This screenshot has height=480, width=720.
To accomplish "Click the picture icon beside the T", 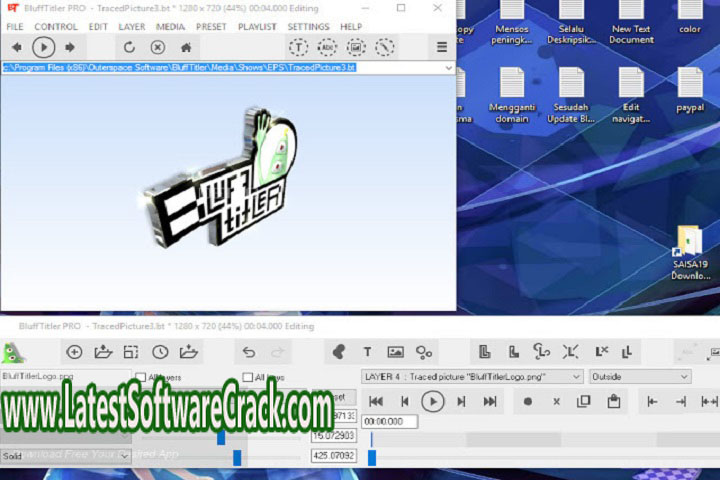I will [395, 352].
